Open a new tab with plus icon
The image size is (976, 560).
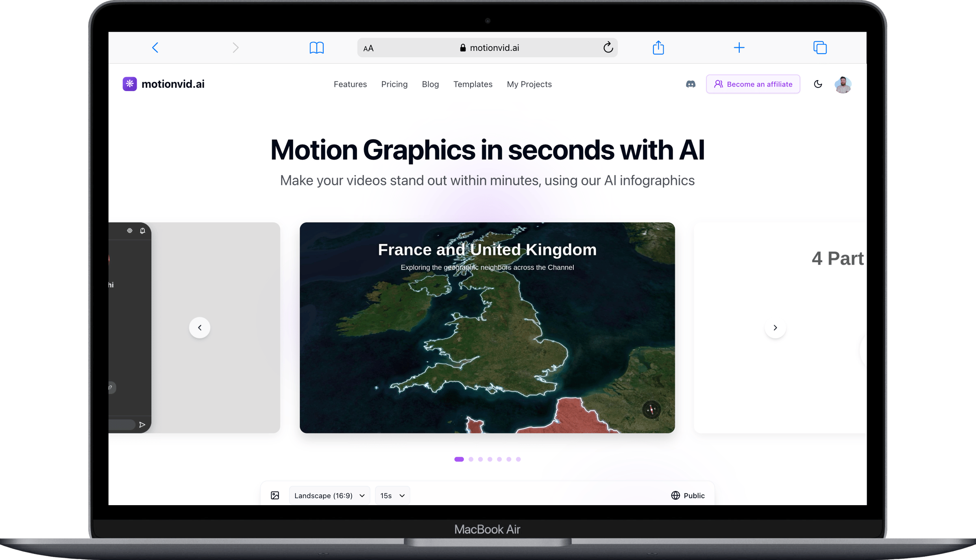[x=739, y=48]
